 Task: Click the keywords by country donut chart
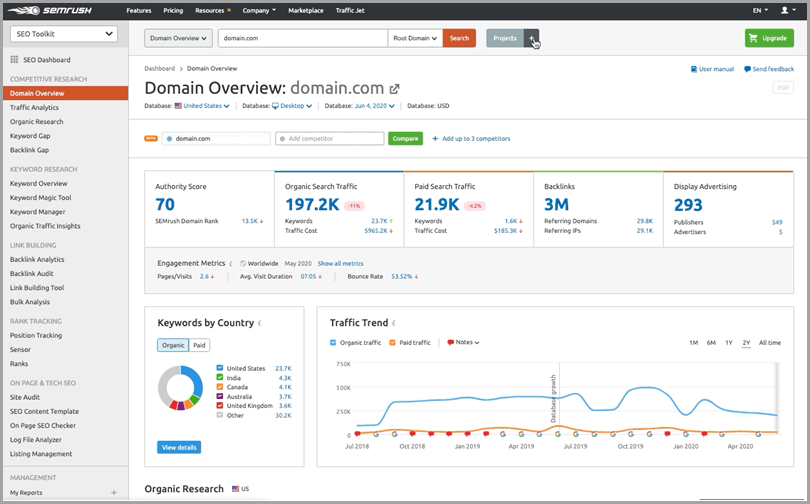coord(180,388)
